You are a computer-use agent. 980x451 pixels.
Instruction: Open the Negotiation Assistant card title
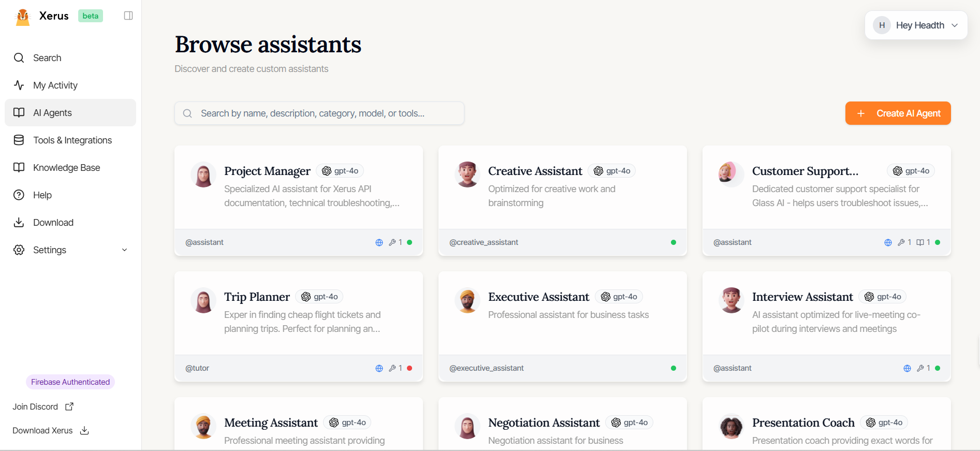coord(544,423)
